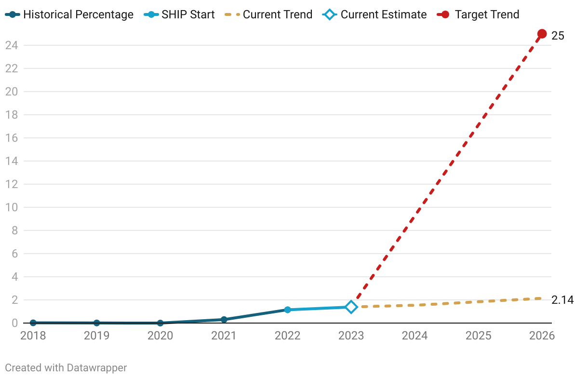Click the "Target Trend" legend text

tap(487, 14)
